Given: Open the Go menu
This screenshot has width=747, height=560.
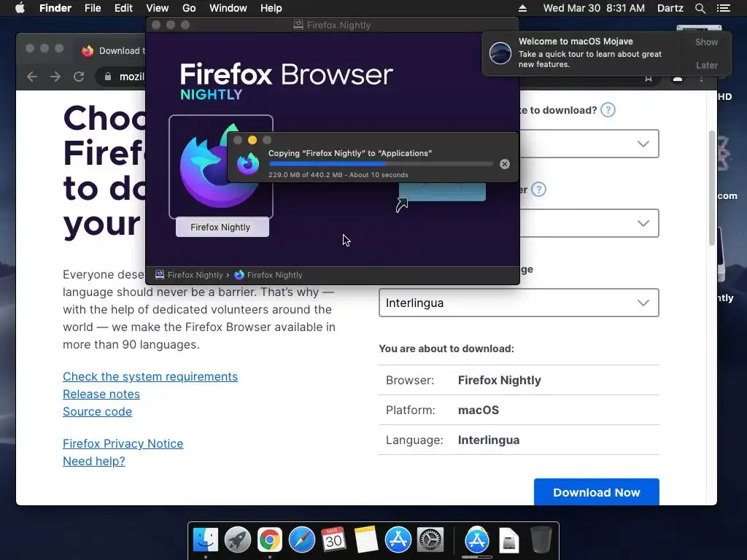Looking at the screenshot, I should coord(189,8).
